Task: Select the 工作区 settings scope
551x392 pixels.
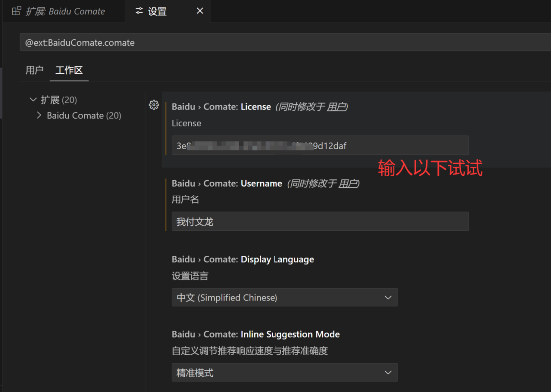Action: 69,70
